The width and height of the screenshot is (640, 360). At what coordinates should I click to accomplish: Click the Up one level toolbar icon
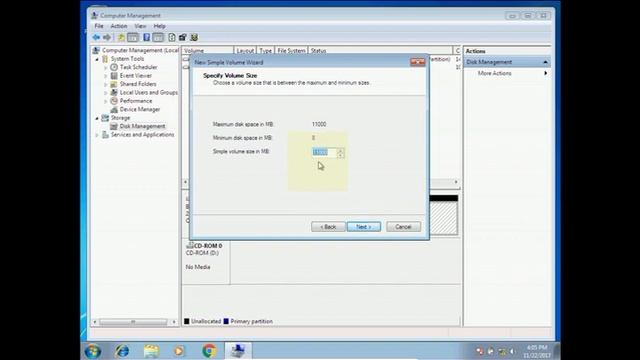(x=121, y=38)
